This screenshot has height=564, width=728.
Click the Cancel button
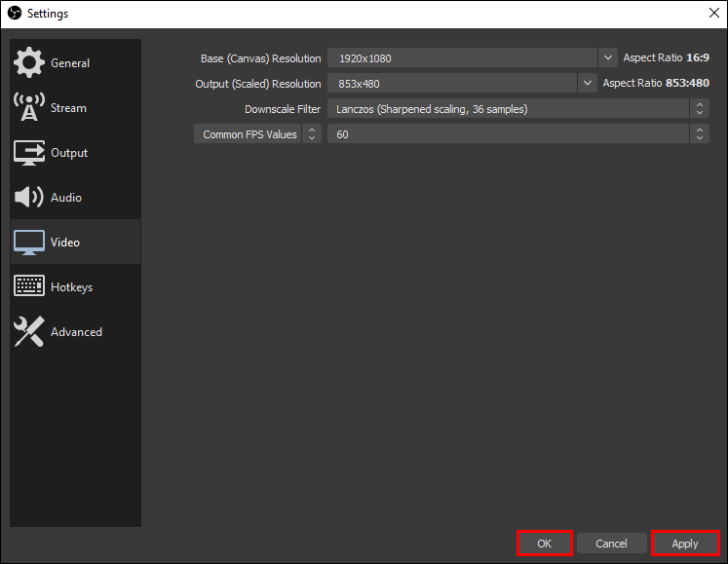coord(611,544)
